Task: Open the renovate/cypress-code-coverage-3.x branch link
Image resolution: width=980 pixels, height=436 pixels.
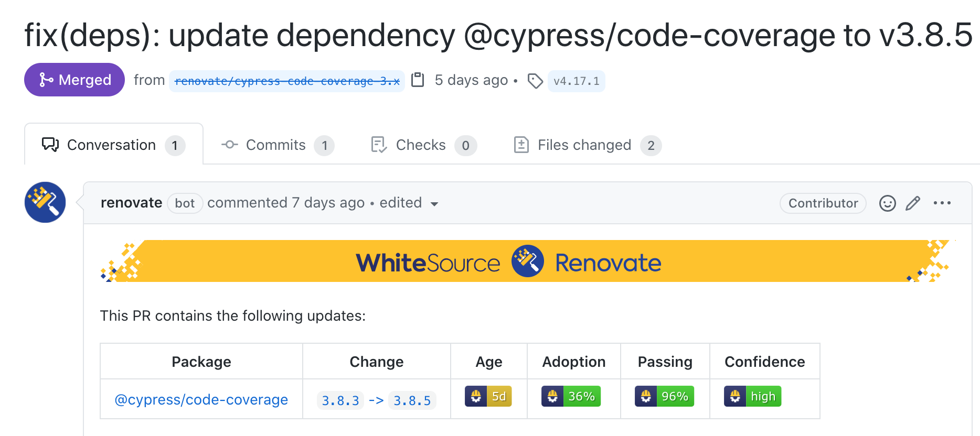Action: click(x=287, y=81)
